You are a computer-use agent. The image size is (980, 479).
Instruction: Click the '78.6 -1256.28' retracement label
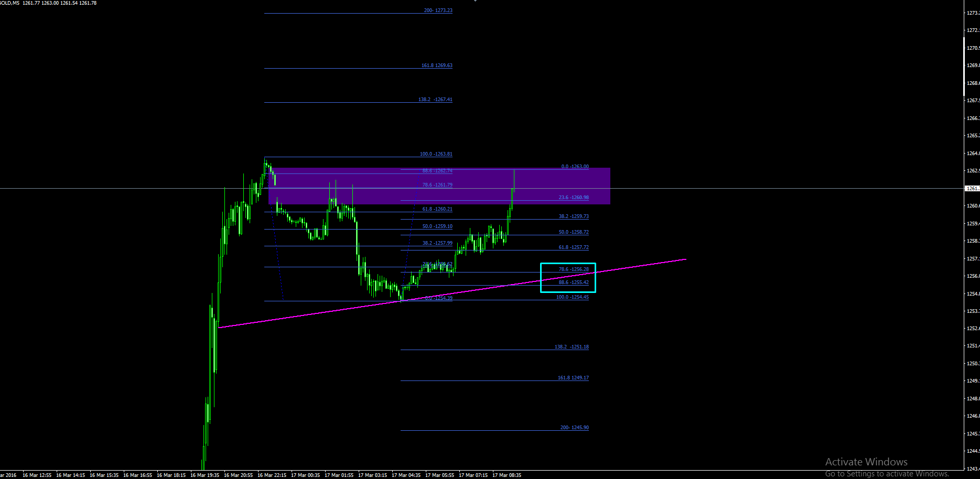pos(574,269)
